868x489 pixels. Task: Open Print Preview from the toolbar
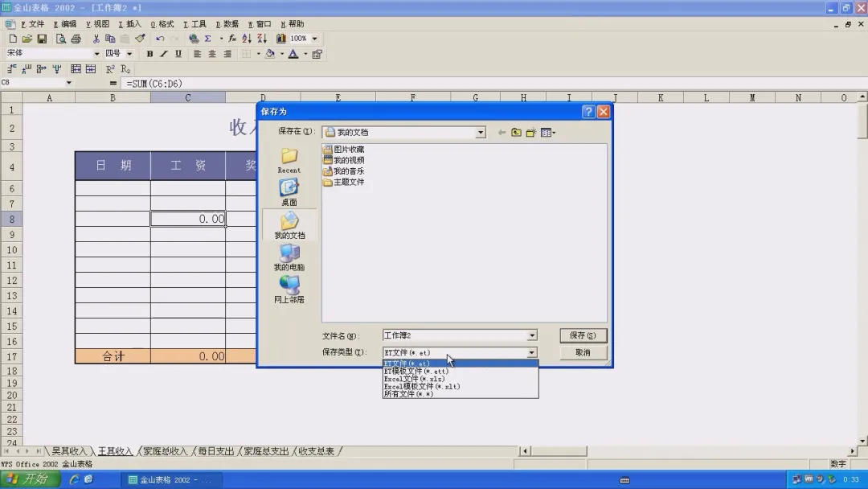click(61, 39)
